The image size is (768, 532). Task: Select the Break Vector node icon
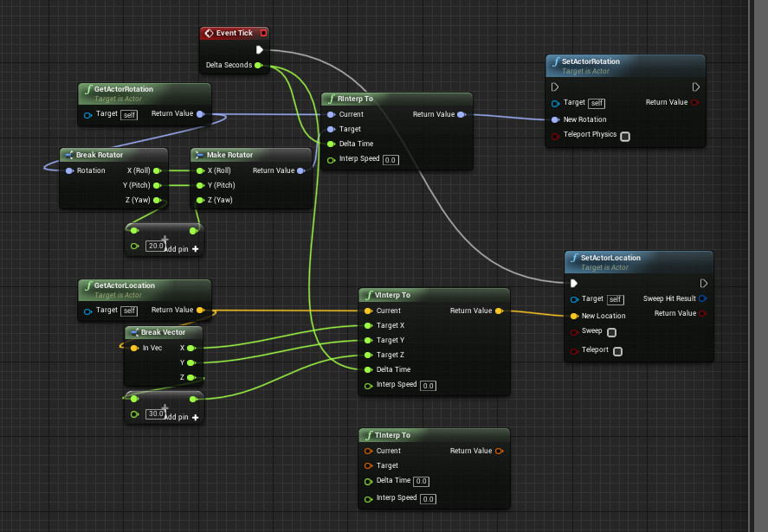tap(134, 332)
